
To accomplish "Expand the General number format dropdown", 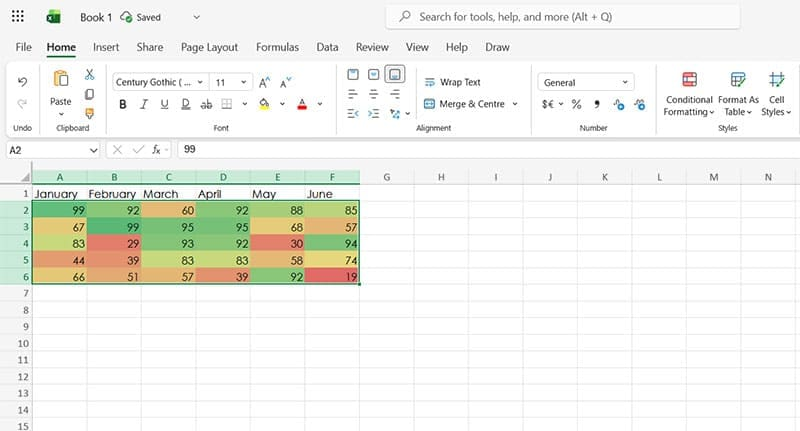I will (x=586, y=82).
